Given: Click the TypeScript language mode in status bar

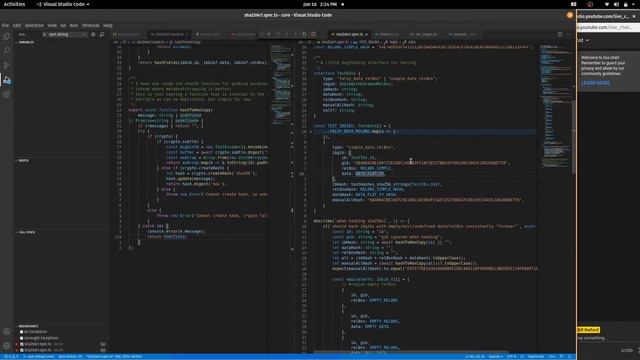Looking at the screenshot, I should coord(536,357).
